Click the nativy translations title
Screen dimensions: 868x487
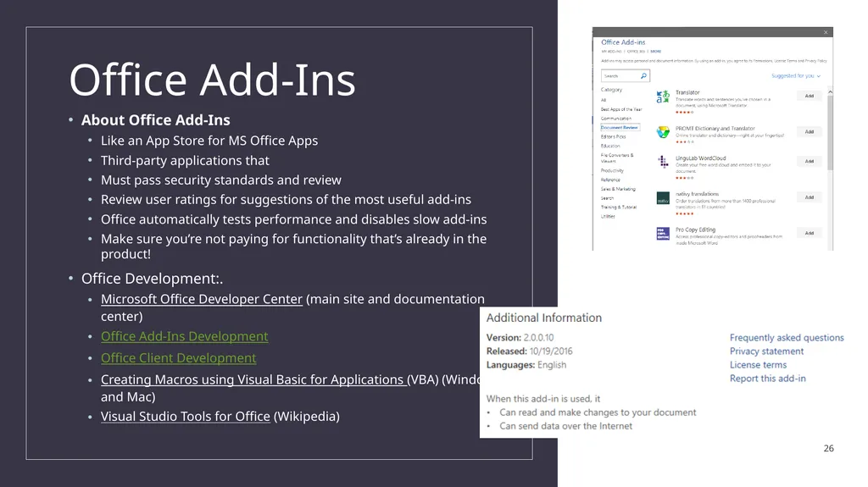click(697, 194)
